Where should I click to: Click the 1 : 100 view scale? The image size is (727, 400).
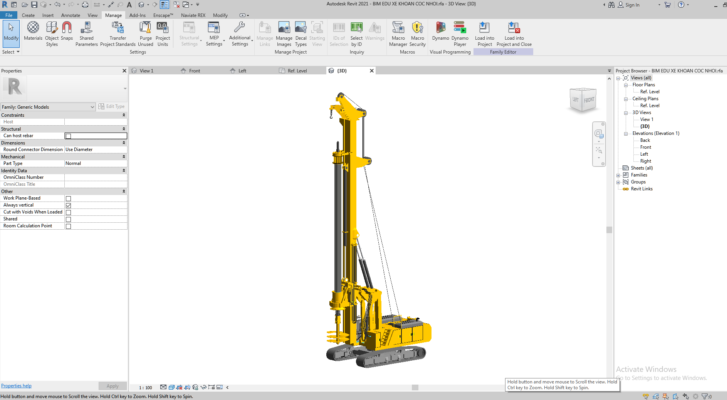pyautogui.click(x=145, y=387)
